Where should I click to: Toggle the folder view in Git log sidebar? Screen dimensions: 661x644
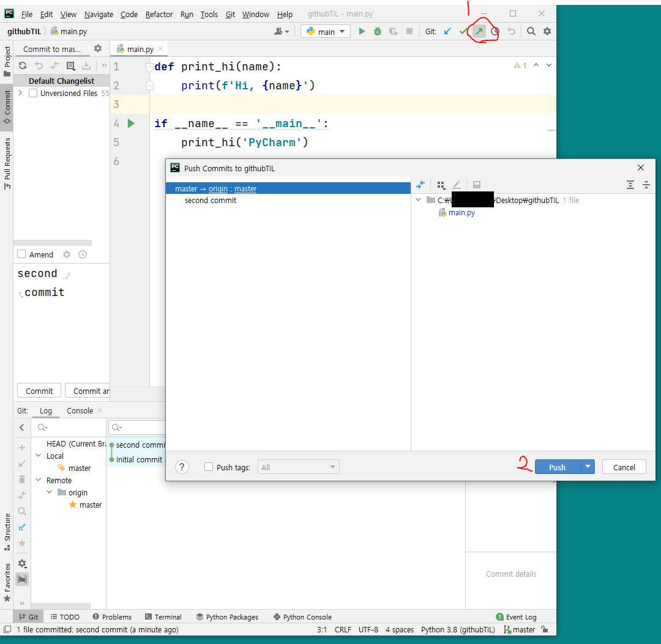pyautogui.click(x=23, y=579)
